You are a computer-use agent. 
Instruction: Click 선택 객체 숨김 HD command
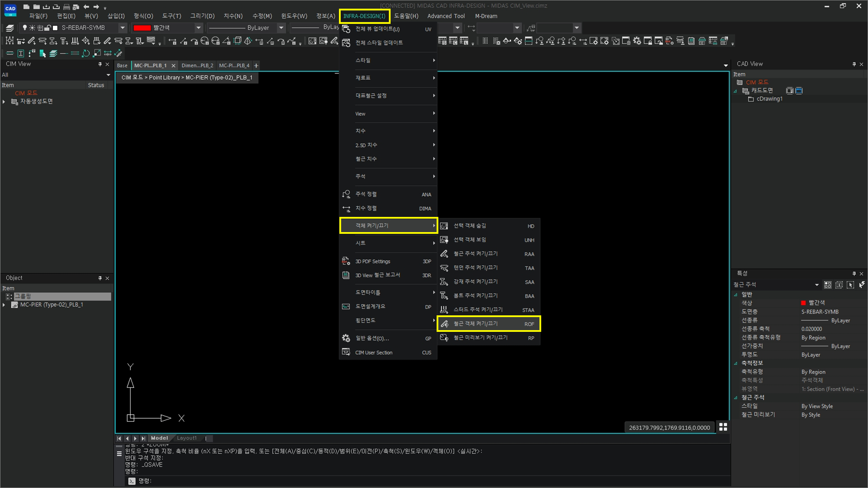point(489,226)
